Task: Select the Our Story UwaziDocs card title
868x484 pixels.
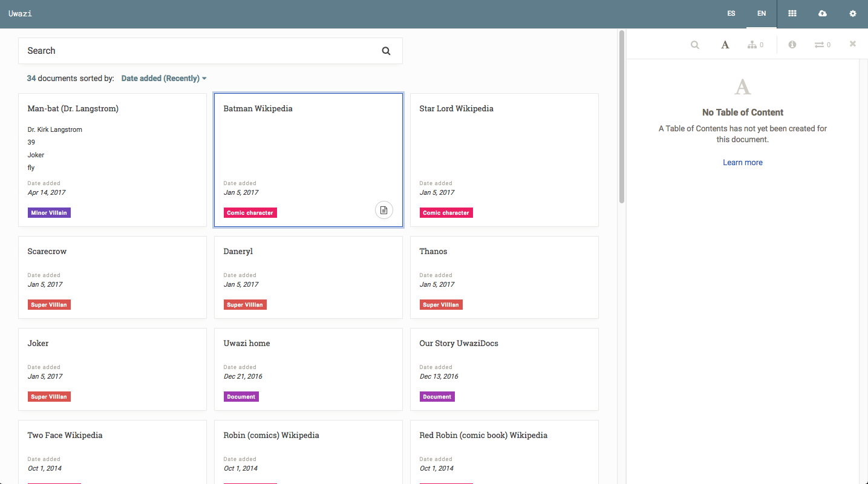Action: click(458, 344)
